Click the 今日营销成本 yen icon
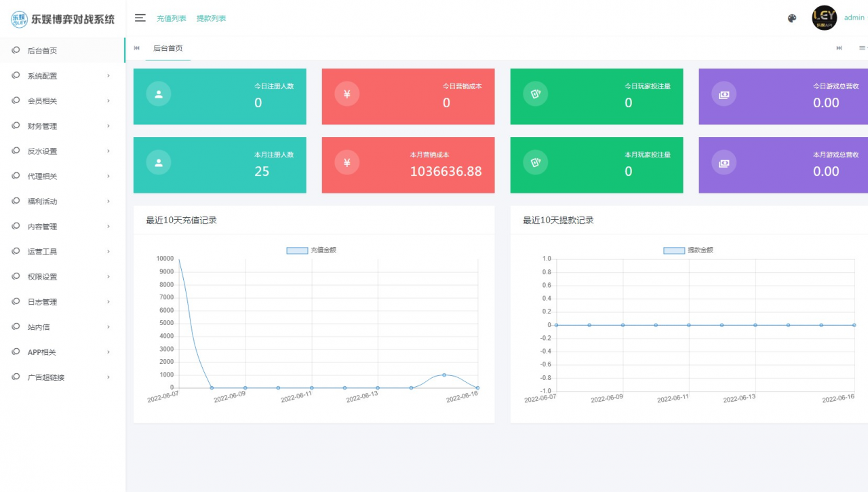The height and width of the screenshot is (492, 868). [347, 94]
